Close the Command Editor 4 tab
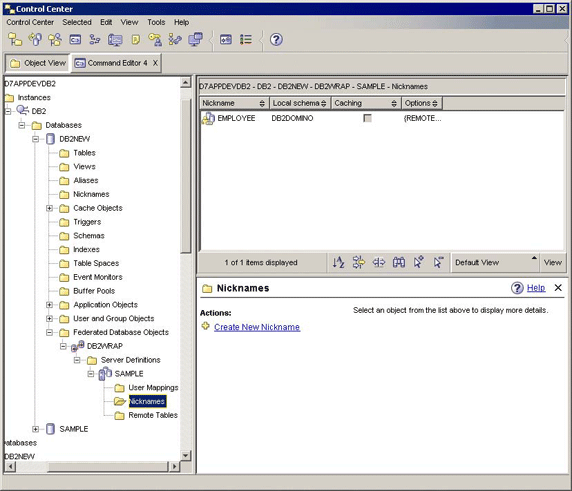 click(155, 63)
